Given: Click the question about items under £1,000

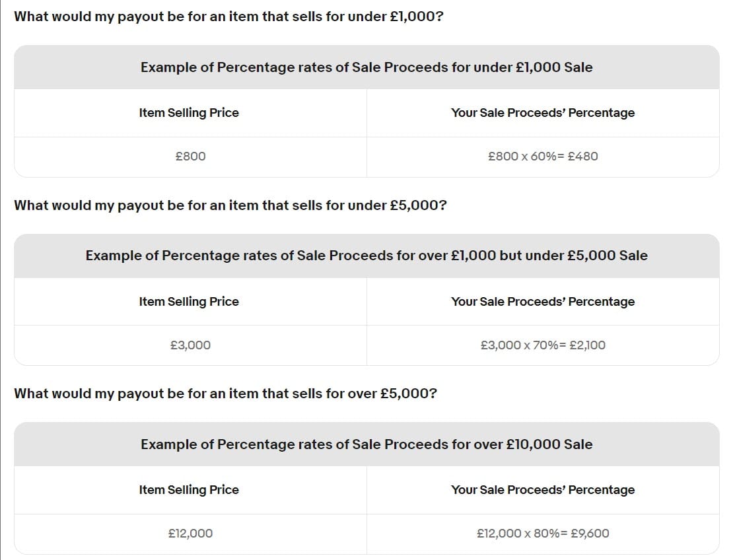Looking at the screenshot, I should click(228, 17).
